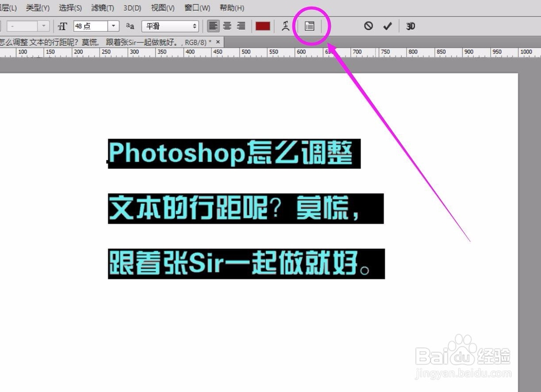Click the text line 'Photoshop怎么调整'
The width and height of the screenshot is (541, 392).
[x=234, y=154]
